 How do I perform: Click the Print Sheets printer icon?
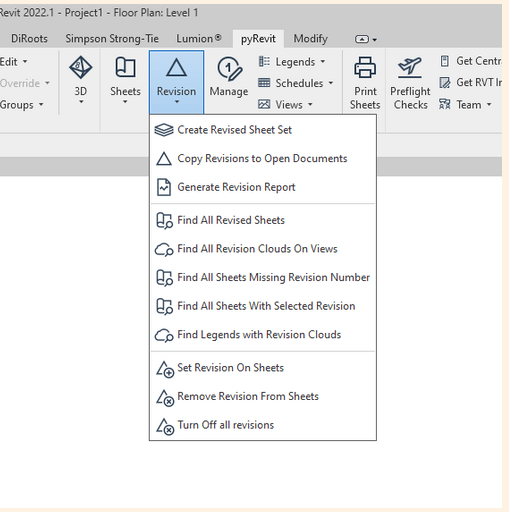(365, 67)
